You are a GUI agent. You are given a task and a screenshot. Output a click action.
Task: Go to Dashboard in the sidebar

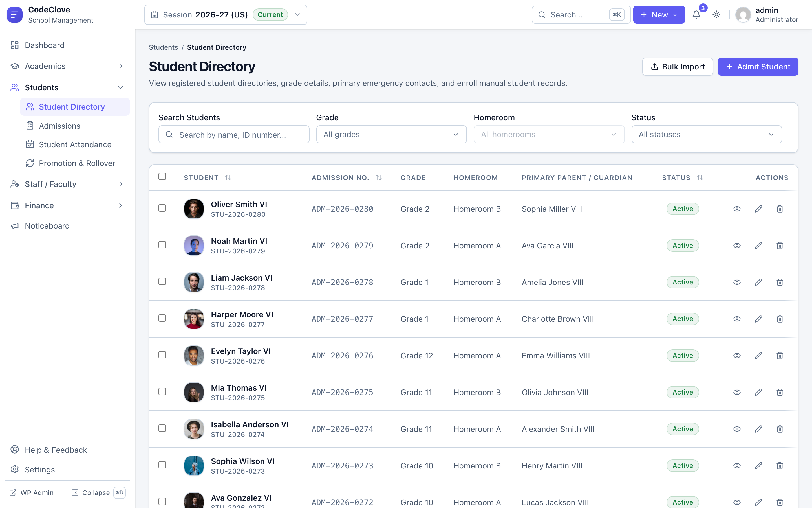67,45
